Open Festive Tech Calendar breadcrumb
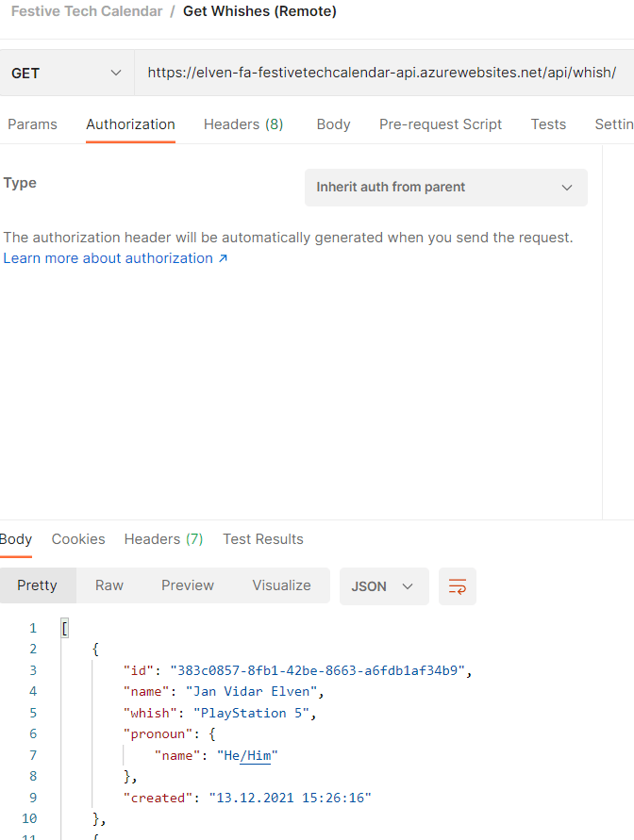The image size is (634, 840). pos(87,11)
